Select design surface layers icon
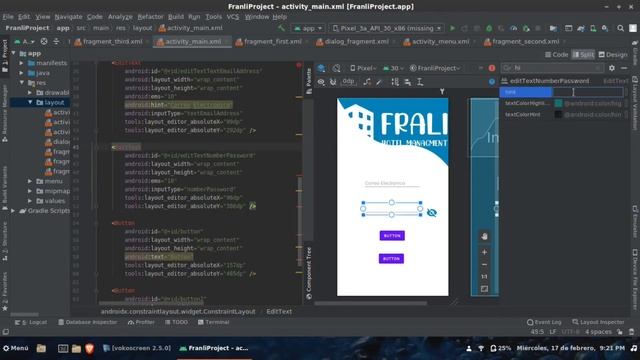The image size is (640, 360). pyautogui.click(x=321, y=68)
